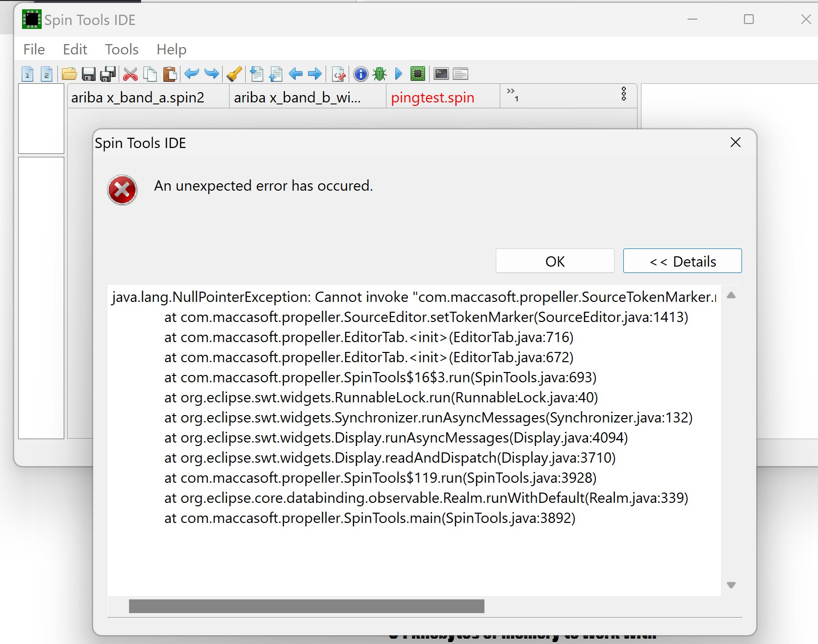Click the Realm.java:339 trace line
818x644 pixels.
(426, 498)
